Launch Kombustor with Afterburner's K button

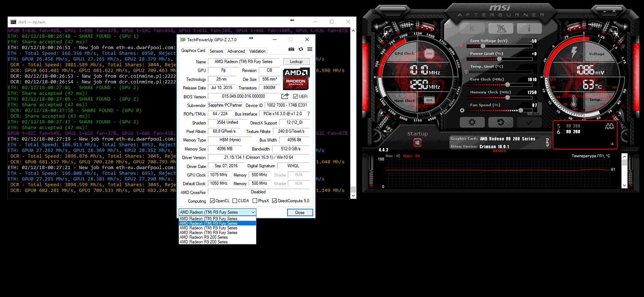click(x=472, y=28)
